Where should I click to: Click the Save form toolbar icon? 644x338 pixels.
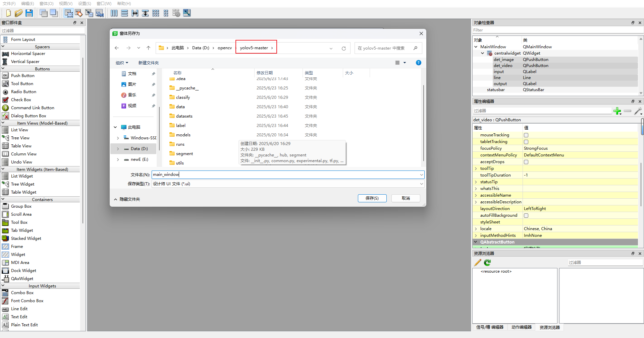tap(30, 13)
